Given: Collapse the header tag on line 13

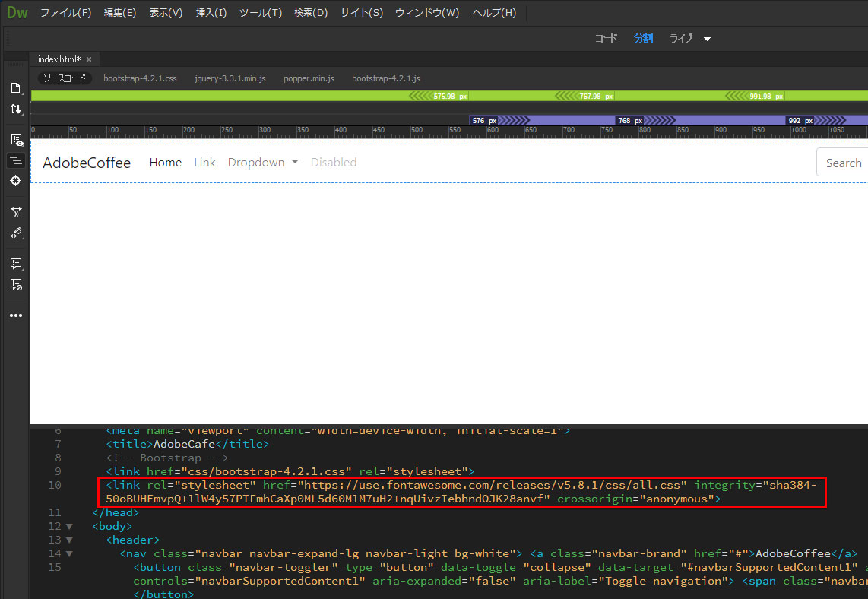Looking at the screenshot, I should (x=70, y=540).
